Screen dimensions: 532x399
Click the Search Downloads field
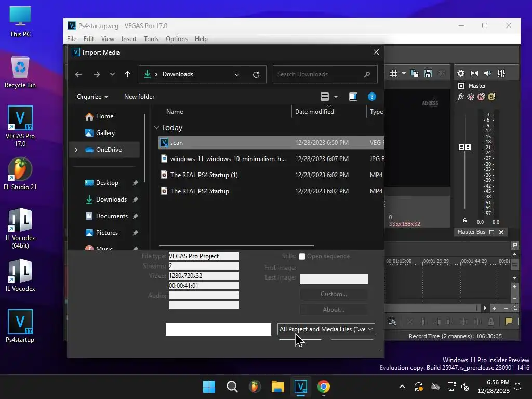pyautogui.click(x=325, y=74)
